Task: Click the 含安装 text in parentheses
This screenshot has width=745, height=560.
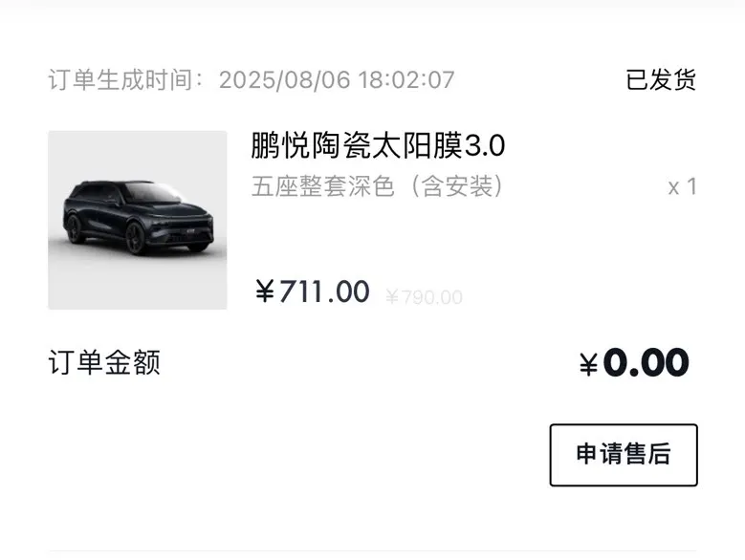Action: click(457, 186)
